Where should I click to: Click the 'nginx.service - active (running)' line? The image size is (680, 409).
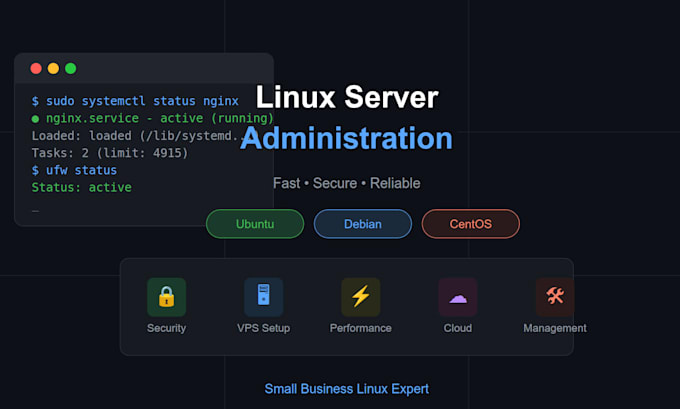coord(153,118)
